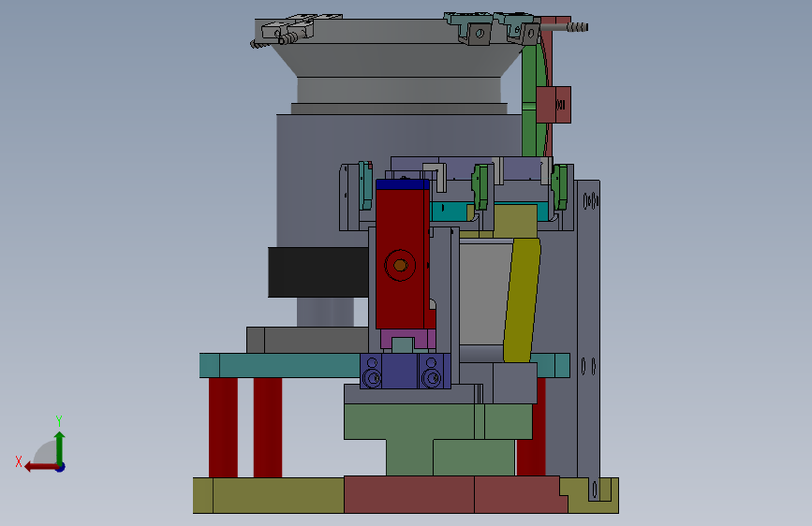Select the purple bracket under the red block
Image resolution: width=812 pixels, height=526 pixels.
coord(408,339)
